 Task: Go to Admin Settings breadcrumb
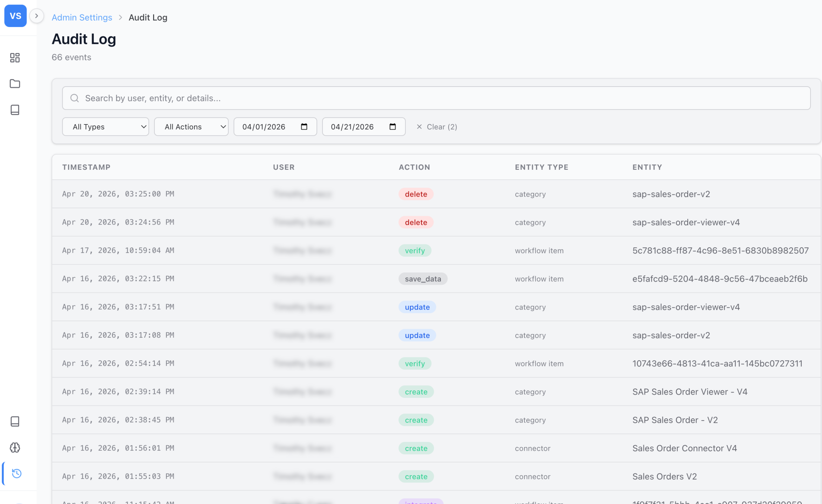(x=82, y=17)
